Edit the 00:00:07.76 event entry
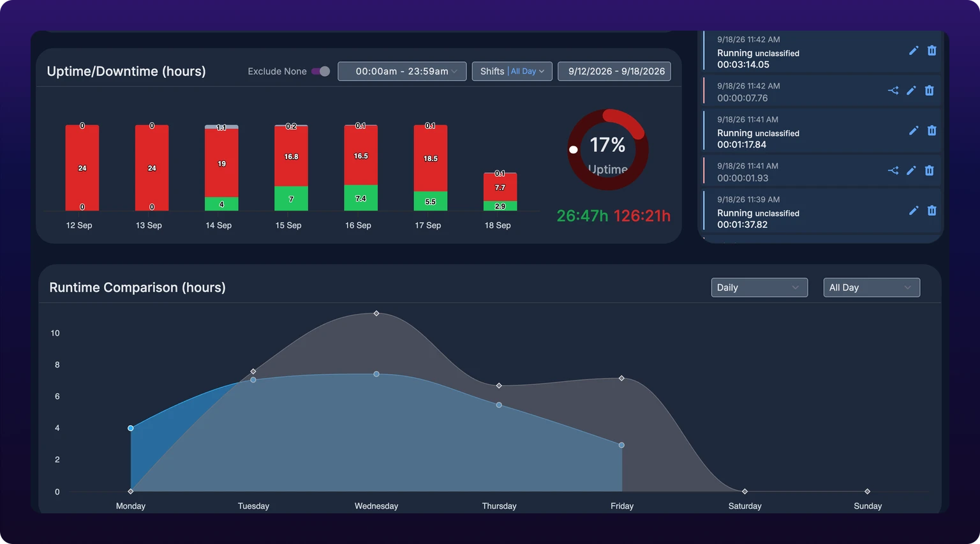980x544 pixels. pos(911,91)
